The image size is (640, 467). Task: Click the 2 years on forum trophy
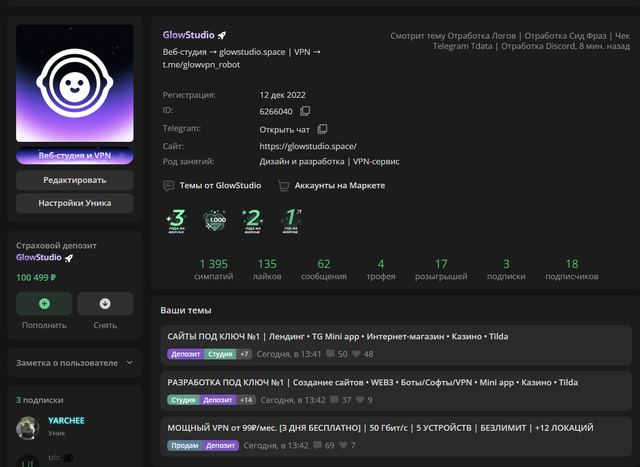[253, 221]
